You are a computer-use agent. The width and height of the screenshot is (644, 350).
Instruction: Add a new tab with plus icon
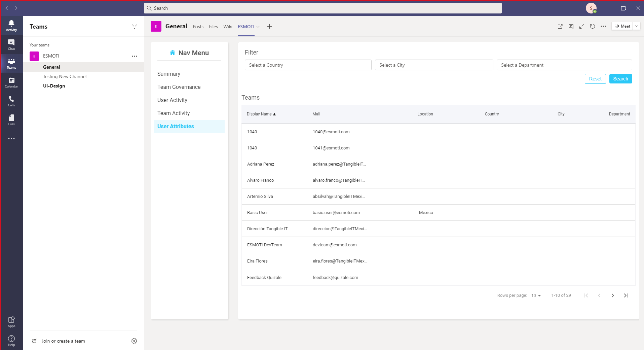point(269,27)
